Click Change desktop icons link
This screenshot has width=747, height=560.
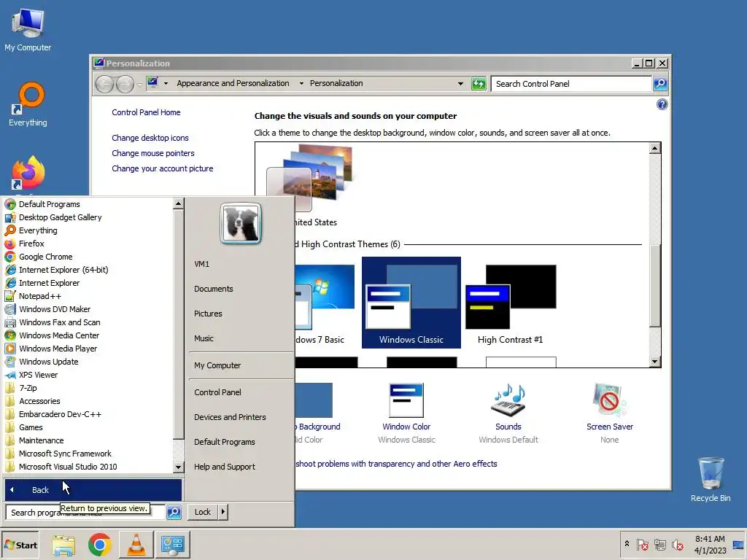pyautogui.click(x=150, y=138)
